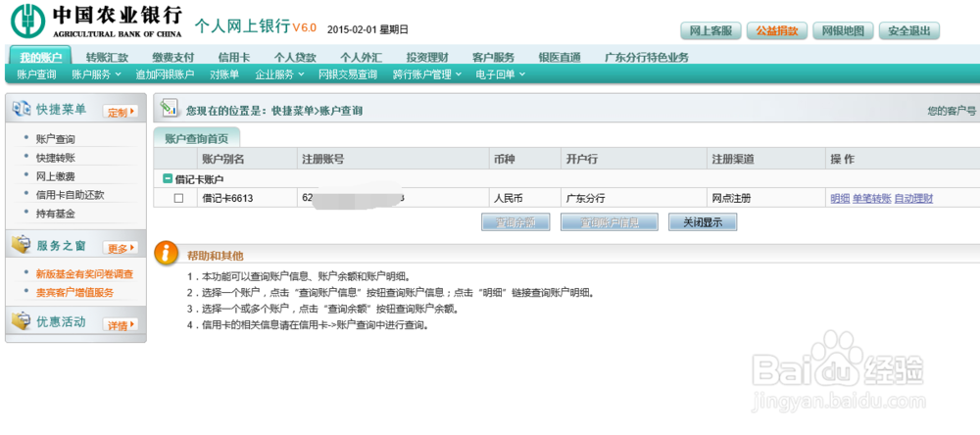Screen dimensions: 980x435
Task: Click the 服务之窗 panel icon
Action: pyautogui.click(x=22, y=245)
